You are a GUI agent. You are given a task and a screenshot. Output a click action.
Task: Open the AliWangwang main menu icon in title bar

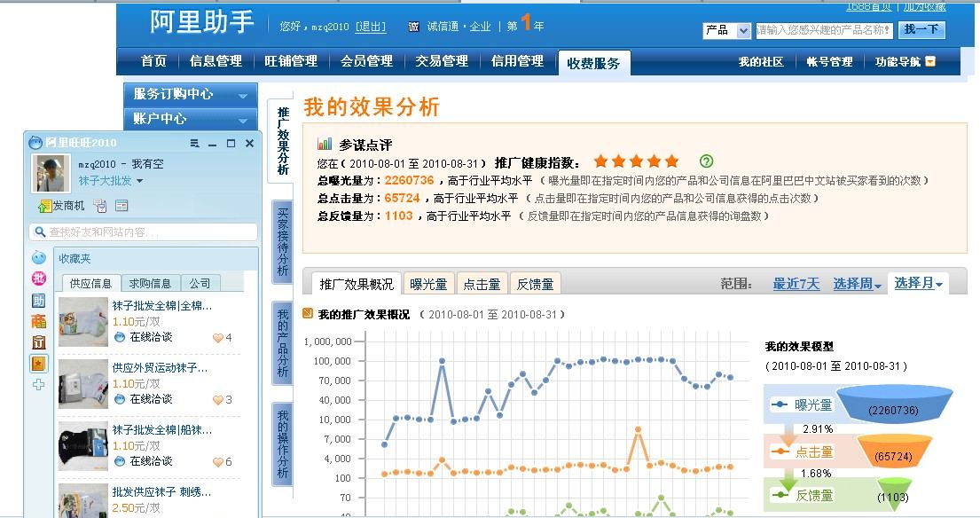[x=194, y=144]
